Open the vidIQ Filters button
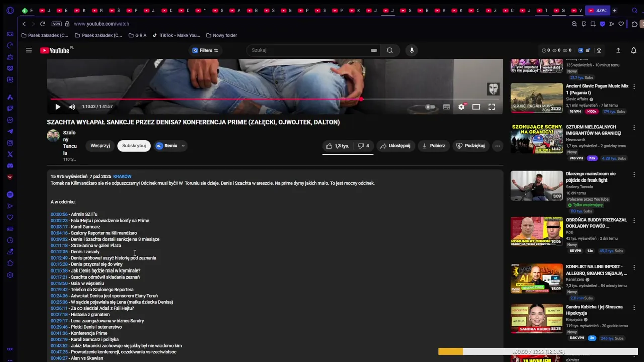Screen dimensions: 644x362 coord(205,50)
